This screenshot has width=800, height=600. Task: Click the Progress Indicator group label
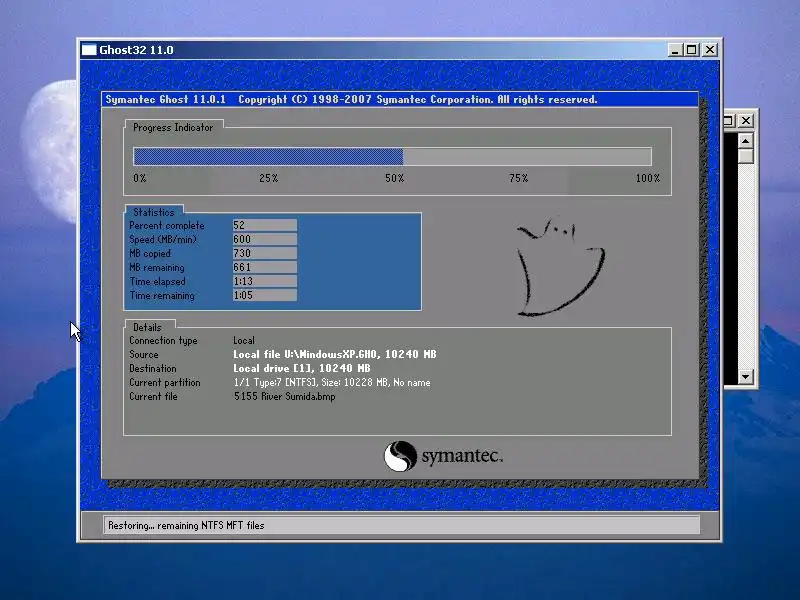[173, 128]
